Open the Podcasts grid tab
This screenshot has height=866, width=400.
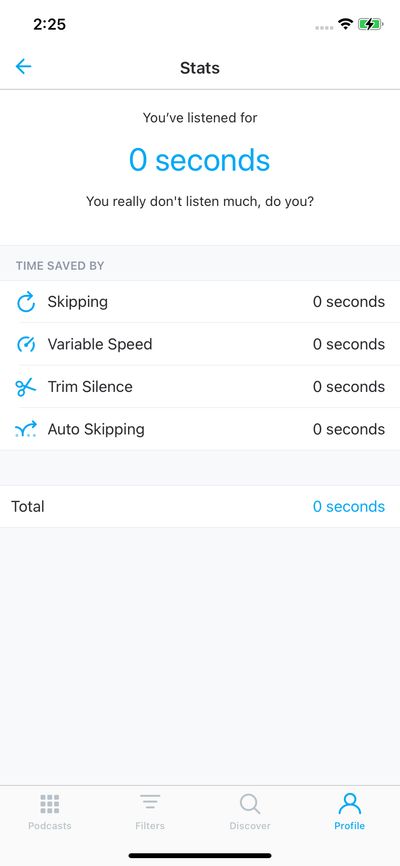click(50, 812)
